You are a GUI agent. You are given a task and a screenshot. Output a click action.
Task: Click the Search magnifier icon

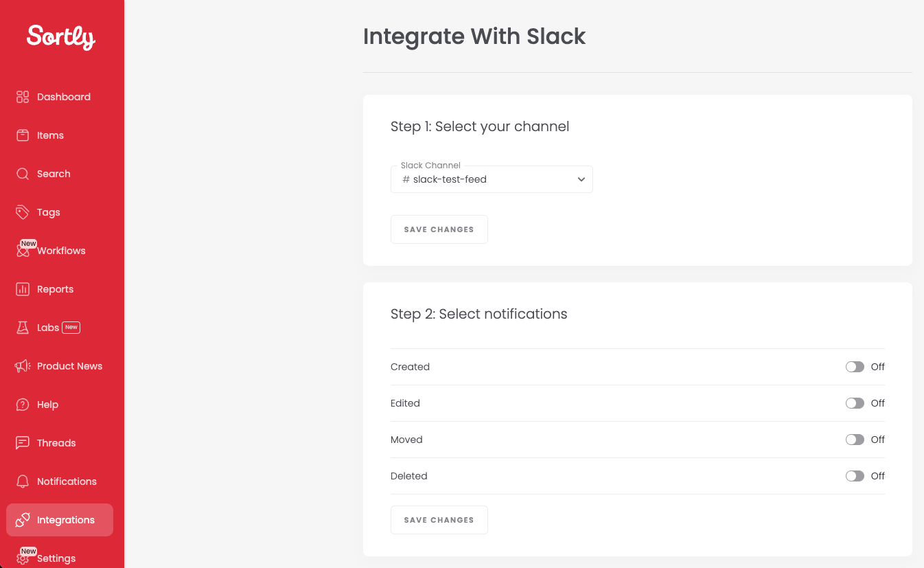tap(23, 174)
